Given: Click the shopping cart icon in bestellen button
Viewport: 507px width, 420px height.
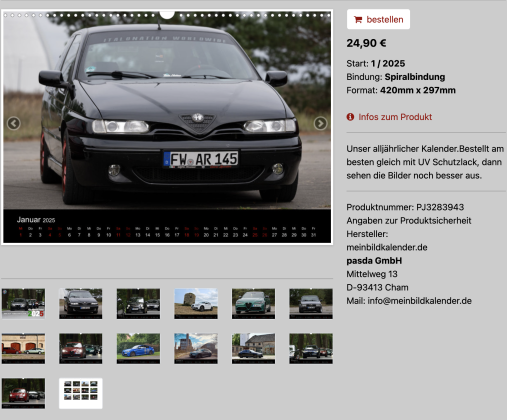Looking at the screenshot, I should coord(358,20).
